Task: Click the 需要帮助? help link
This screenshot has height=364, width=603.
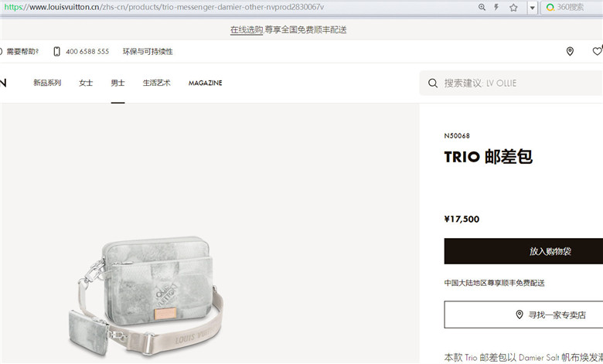Action: (x=22, y=52)
